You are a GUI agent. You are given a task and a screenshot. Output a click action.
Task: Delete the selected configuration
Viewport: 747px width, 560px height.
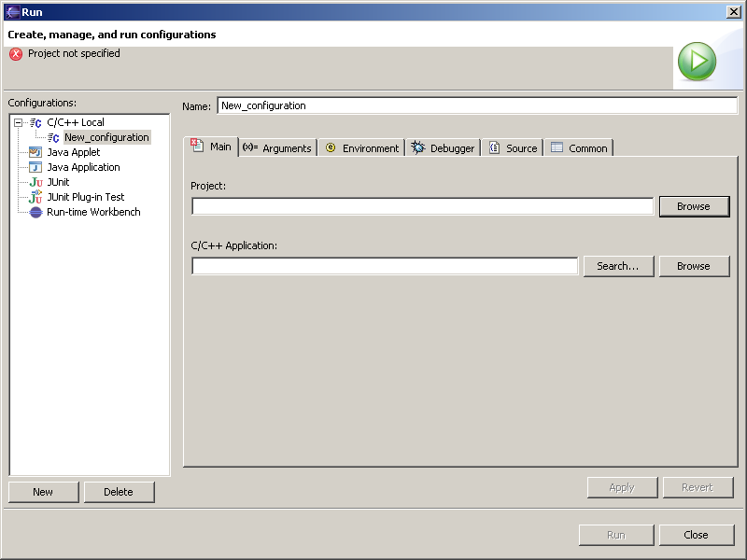point(119,492)
